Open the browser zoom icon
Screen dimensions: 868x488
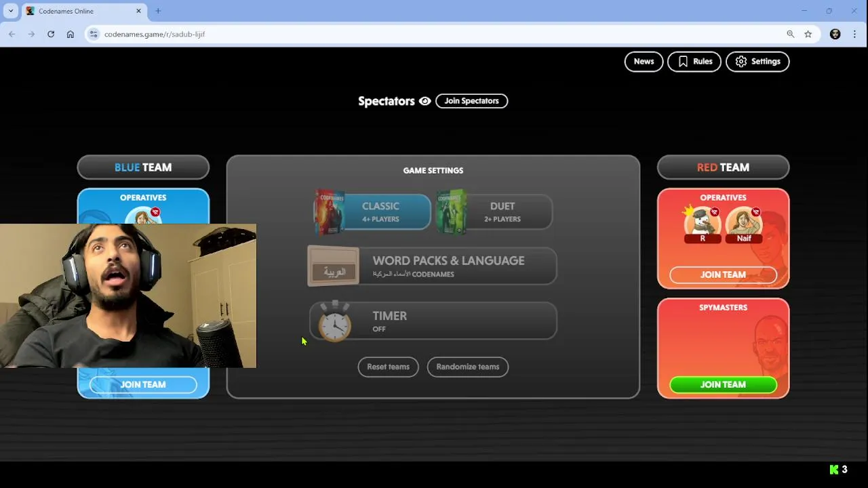coord(791,34)
